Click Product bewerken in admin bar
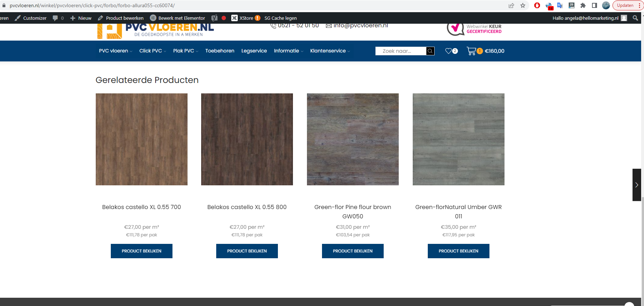644x306 pixels. point(120,18)
